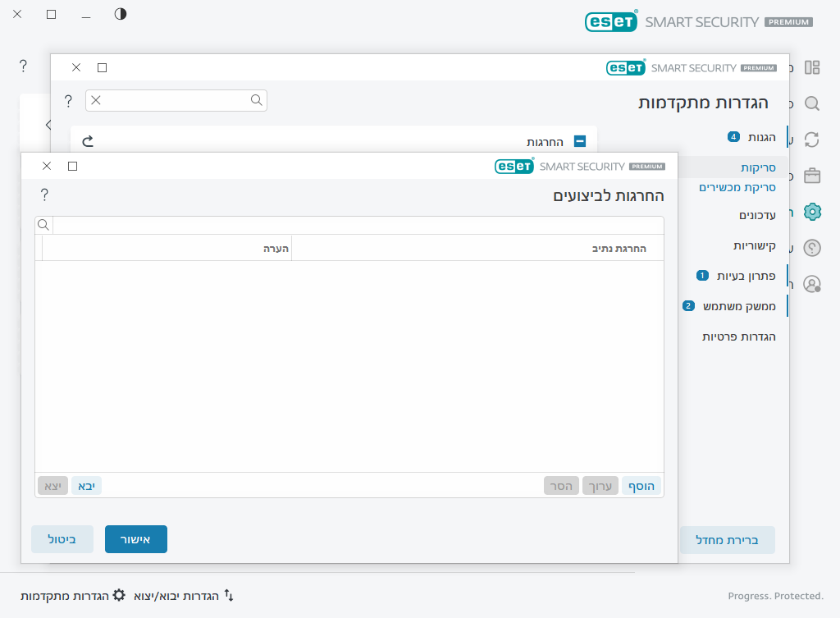Click the setup gear sidebar icon

click(812, 213)
